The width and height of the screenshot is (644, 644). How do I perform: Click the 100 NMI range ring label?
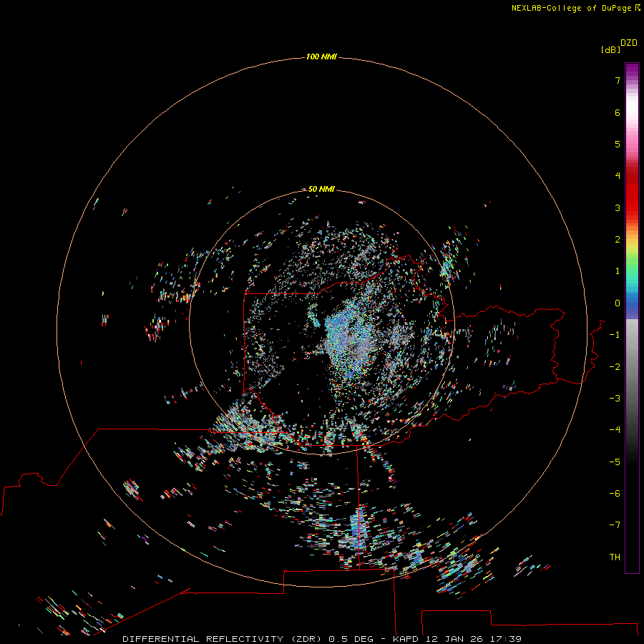coord(321,57)
